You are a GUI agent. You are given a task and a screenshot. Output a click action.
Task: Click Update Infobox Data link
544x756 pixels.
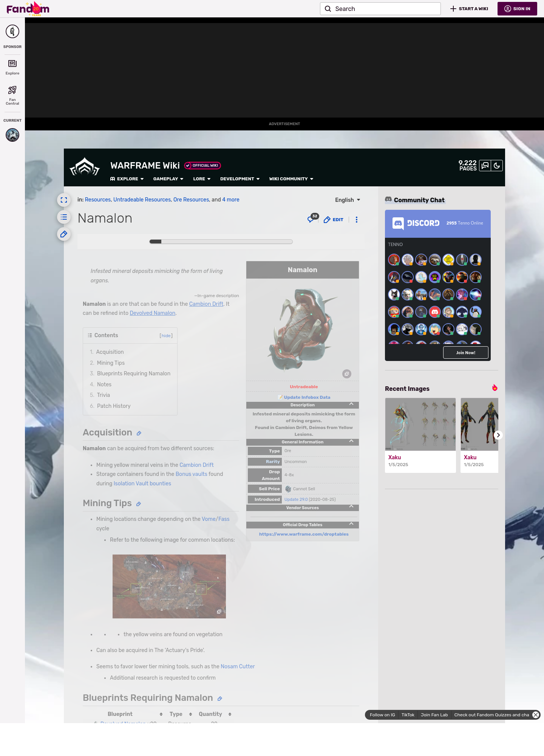point(307,397)
